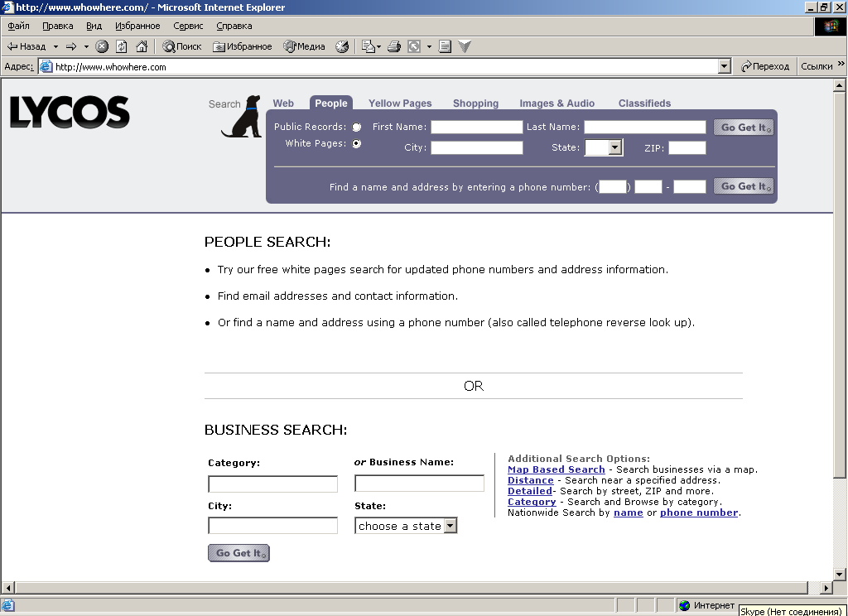Screen dimensions: 848x616
Task: Open the Сервис menu
Action: pyautogui.click(x=188, y=26)
